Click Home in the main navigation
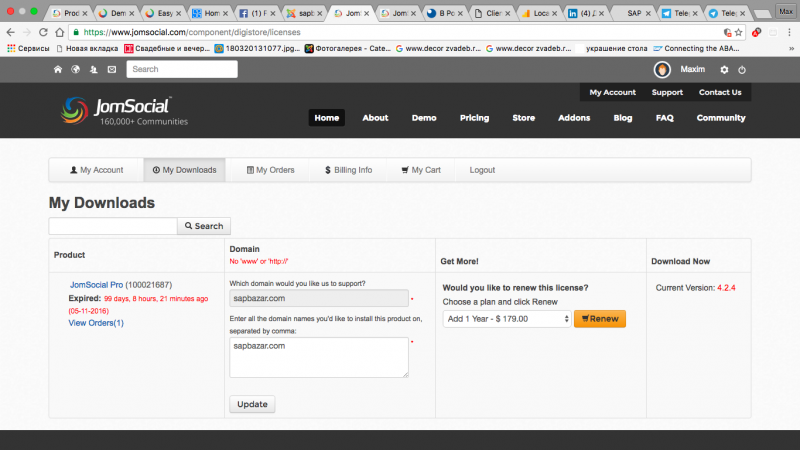 click(x=327, y=118)
